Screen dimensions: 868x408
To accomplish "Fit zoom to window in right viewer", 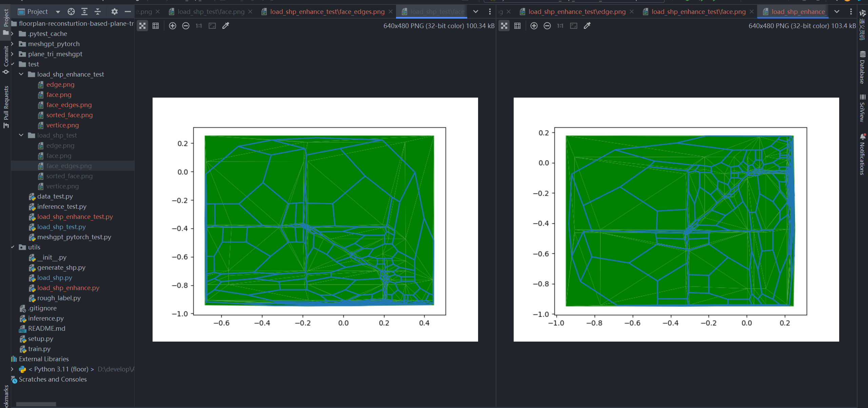I will point(574,26).
